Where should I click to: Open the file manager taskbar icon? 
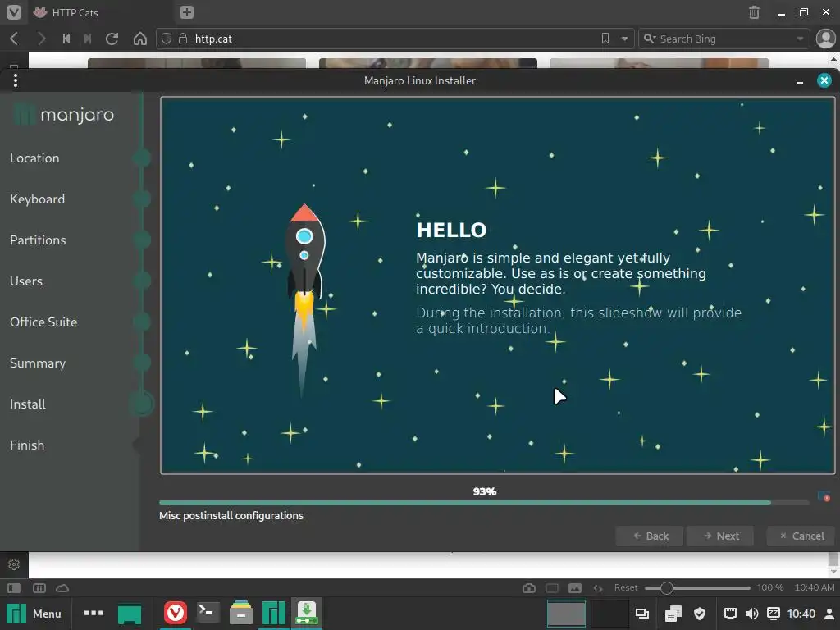[x=241, y=613]
